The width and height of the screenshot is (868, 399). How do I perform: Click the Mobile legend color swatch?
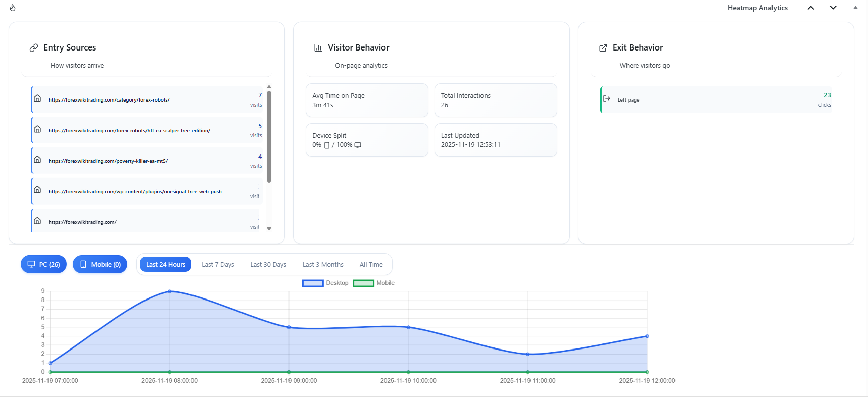[362, 283]
